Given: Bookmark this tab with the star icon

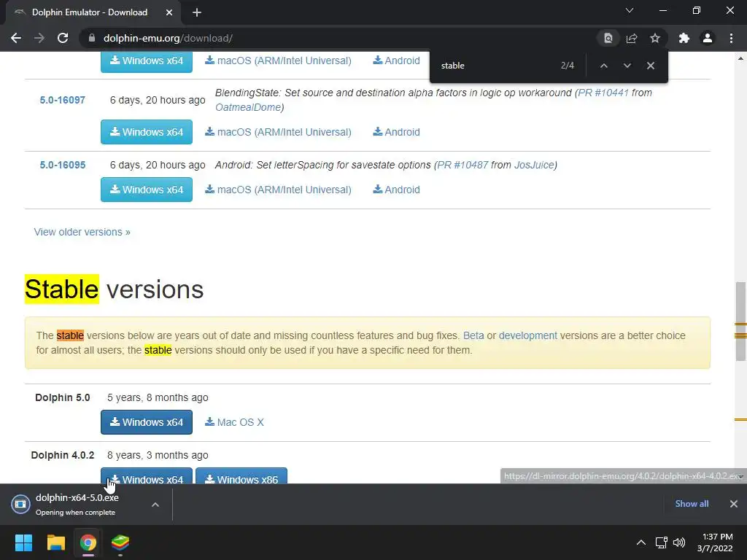Looking at the screenshot, I should (x=655, y=38).
